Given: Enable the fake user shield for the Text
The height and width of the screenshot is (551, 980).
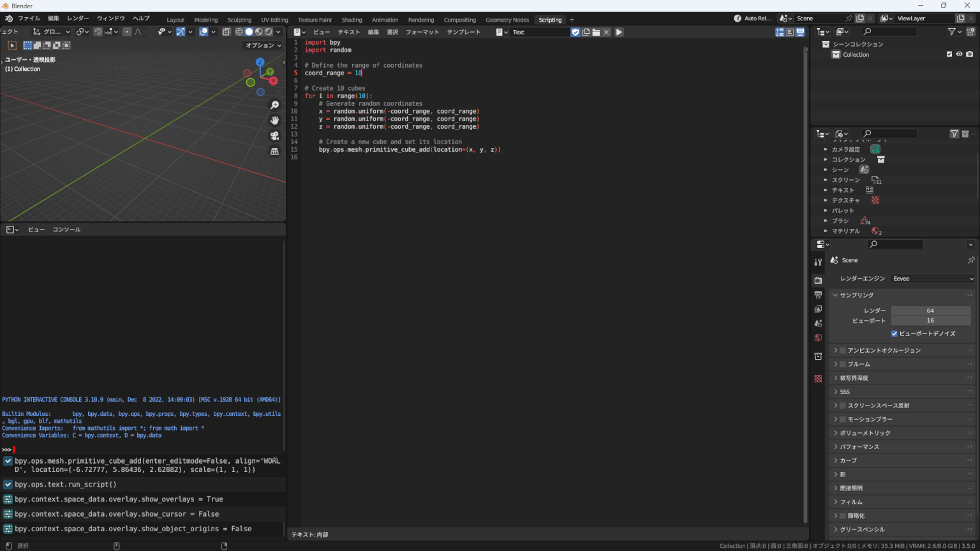Looking at the screenshot, I should click(x=575, y=31).
